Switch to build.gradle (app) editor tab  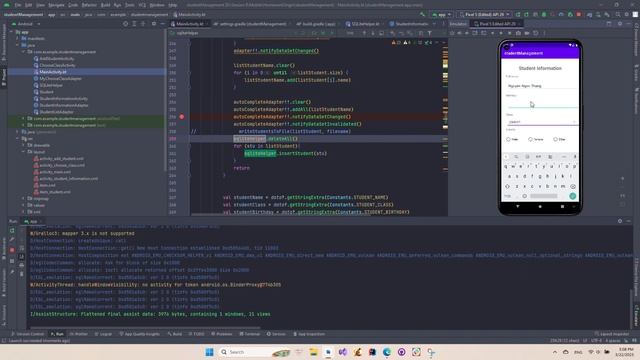318,24
